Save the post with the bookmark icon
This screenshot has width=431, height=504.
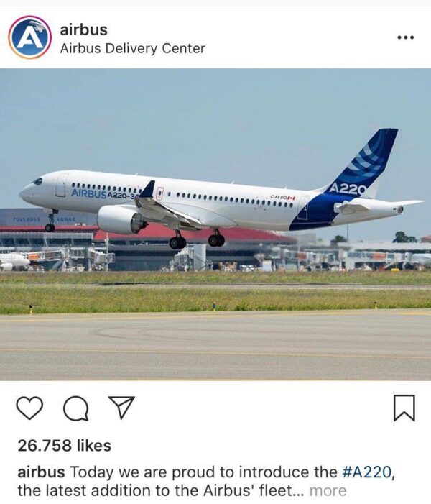[404, 408]
